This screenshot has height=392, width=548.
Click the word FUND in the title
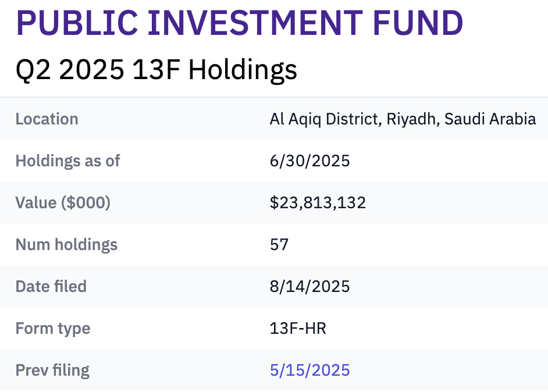(x=418, y=23)
